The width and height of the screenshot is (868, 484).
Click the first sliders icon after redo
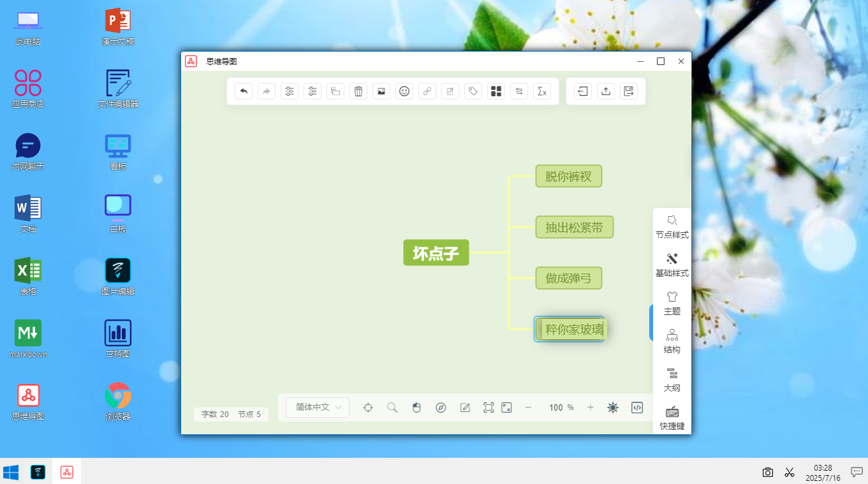click(x=290, y=91)
